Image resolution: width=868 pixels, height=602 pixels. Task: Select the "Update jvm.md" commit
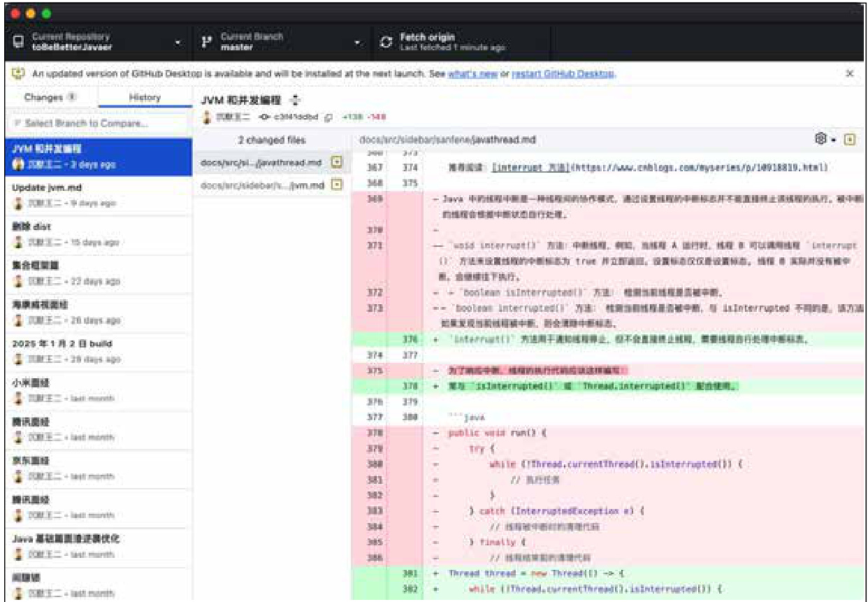98,196
